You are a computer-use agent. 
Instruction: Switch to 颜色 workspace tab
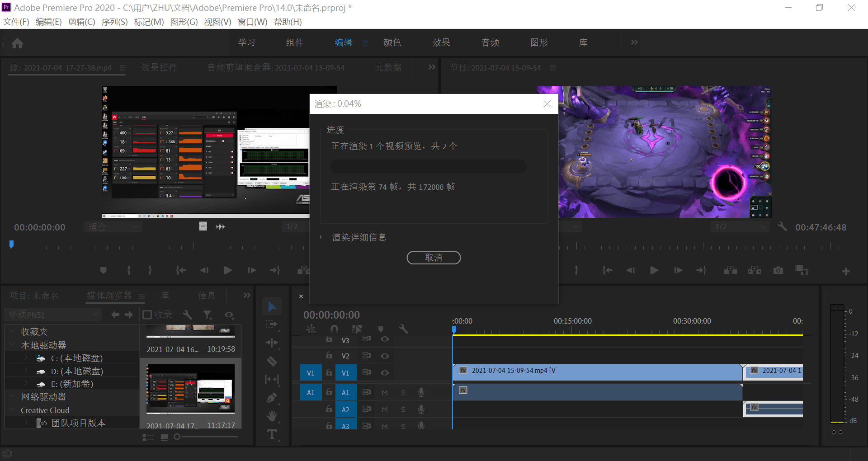coord(392,42)
